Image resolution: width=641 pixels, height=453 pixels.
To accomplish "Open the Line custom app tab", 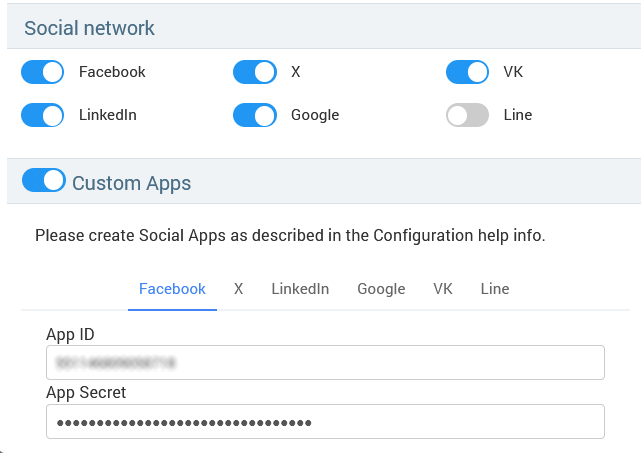I will tap(494, 289).
